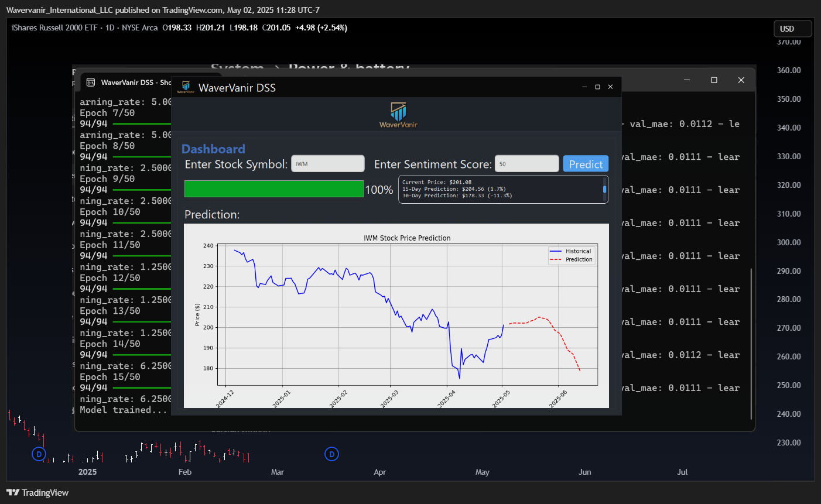Click the 15-Day Prediction result line
Image resolution: width=821 pixels, height=504 pixels.
point(454,189)
